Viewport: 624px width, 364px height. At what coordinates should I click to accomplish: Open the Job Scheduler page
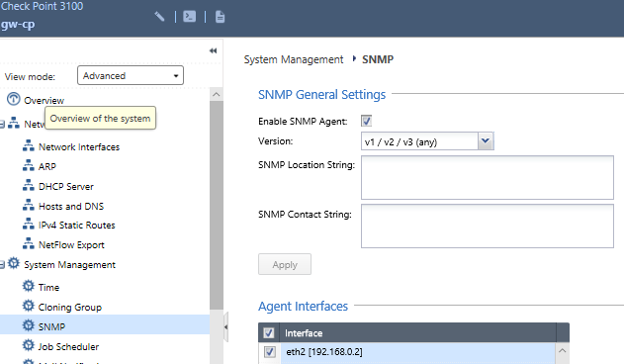pyautogui.click(x=68, y=346)
